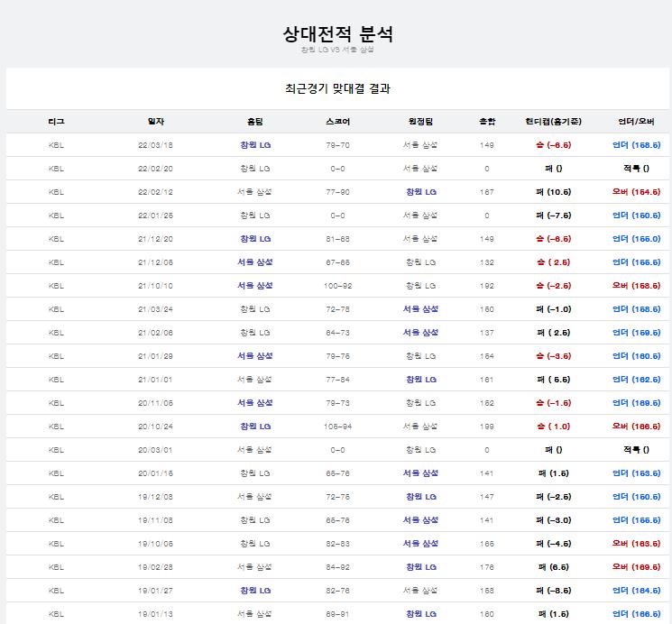Click the KBL league cell in 19/01/13 row

coord(56,614)
